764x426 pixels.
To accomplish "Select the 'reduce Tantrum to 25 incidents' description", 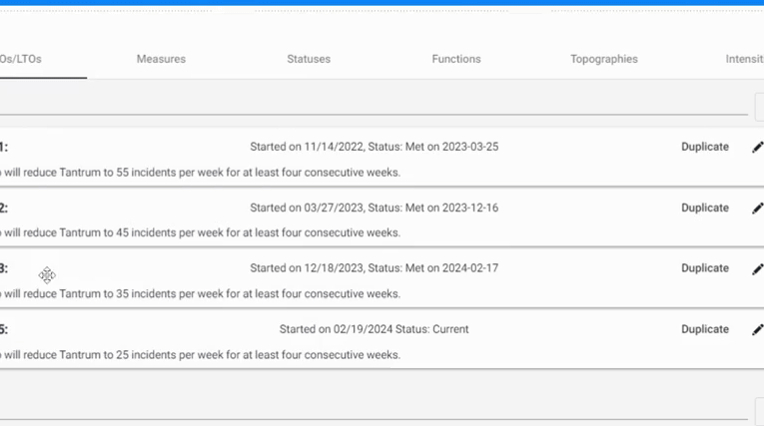I will (x=200, y=355).
